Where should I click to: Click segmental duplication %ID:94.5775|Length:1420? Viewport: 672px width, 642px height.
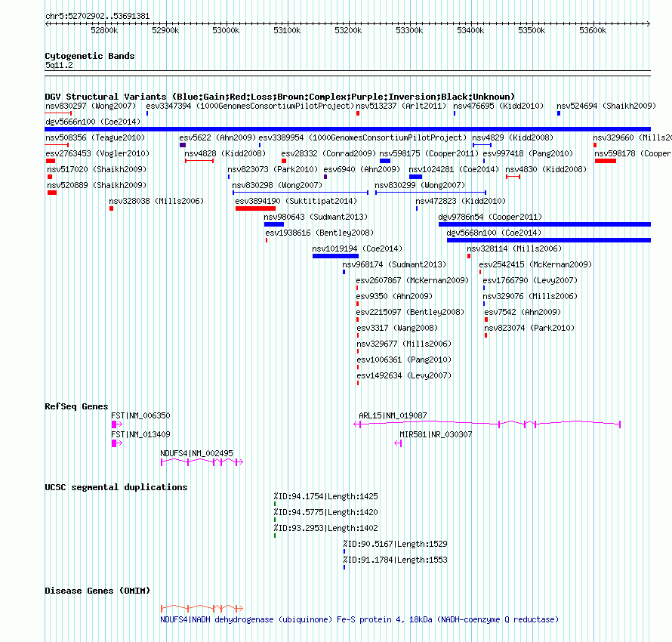[x=325, y=512]
